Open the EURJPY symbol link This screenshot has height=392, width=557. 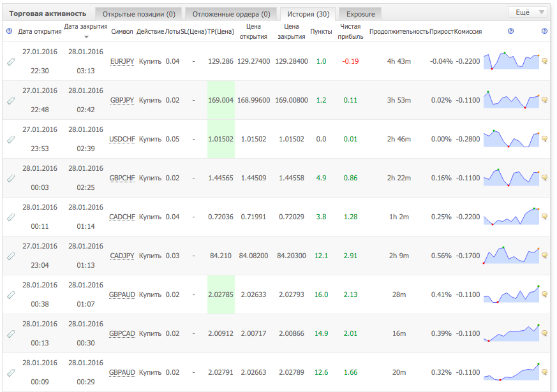click(x=123, y=61)
